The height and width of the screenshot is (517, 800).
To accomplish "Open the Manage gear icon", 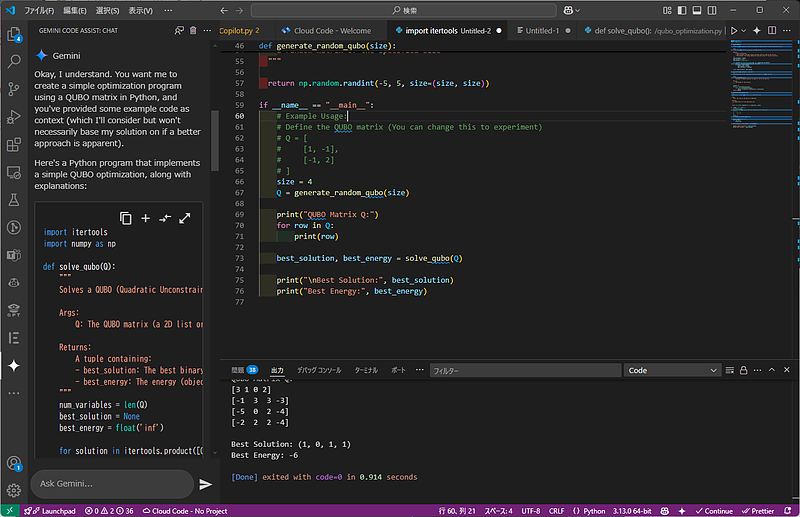I will (x=14, y=491).
